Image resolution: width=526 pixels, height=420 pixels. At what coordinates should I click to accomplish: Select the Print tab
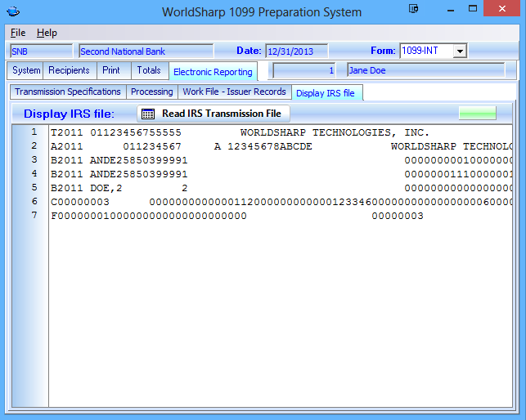(110, 71)
